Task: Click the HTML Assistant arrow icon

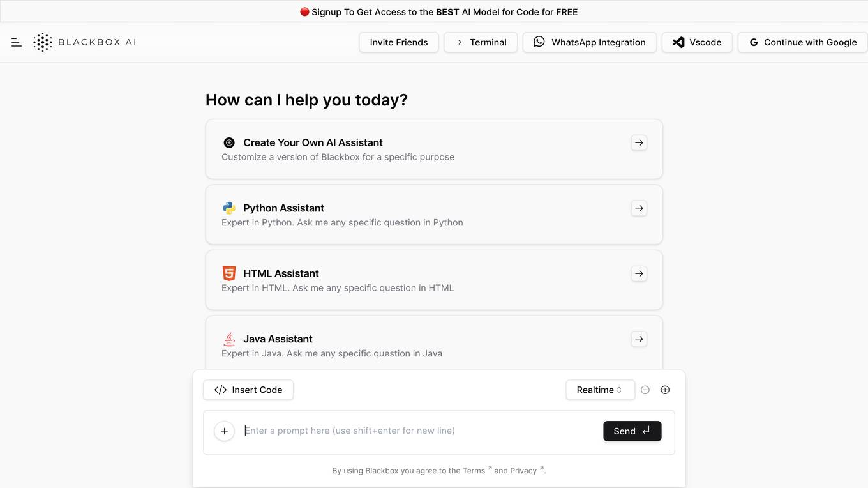Action: pyautogui.click(x=639, y=273)
